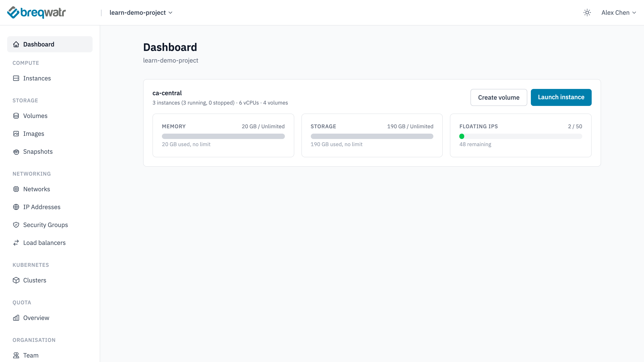Click the '2 / 50' floating IPs value

[575, 126]
